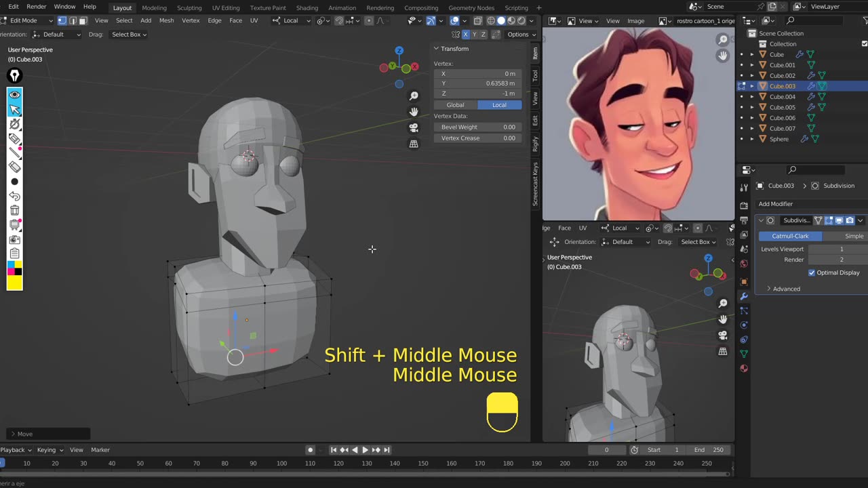The width and height of the screenshot is (868, 488).
Task: Click the trash can icon in annotation toolbar
Action: click(x=14, y=211)
